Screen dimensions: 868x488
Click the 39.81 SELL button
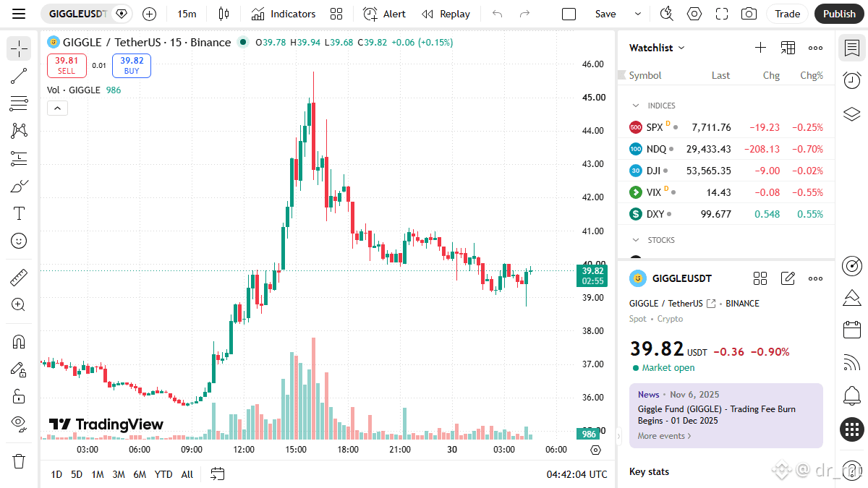pyautogui.click(x=67, y=66)
